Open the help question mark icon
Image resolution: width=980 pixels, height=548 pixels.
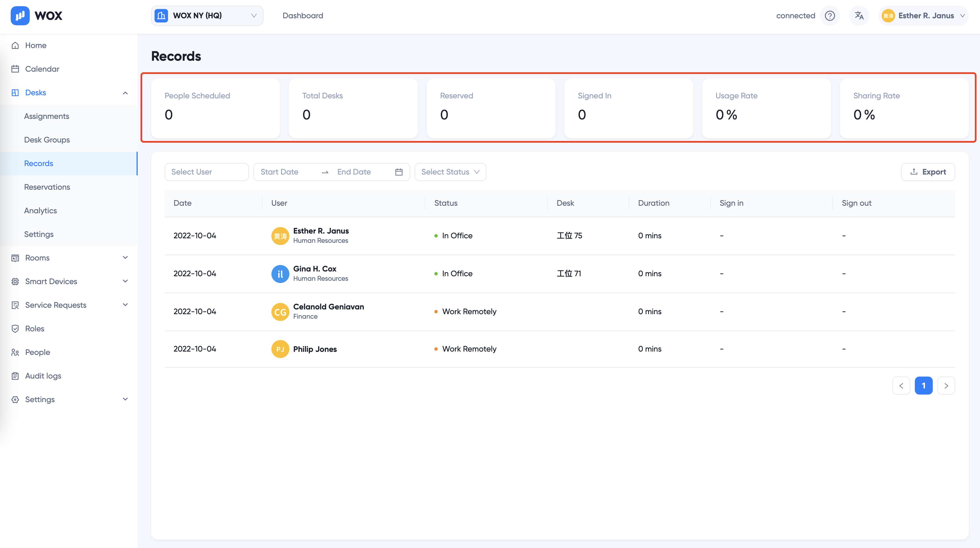(830, 16)
